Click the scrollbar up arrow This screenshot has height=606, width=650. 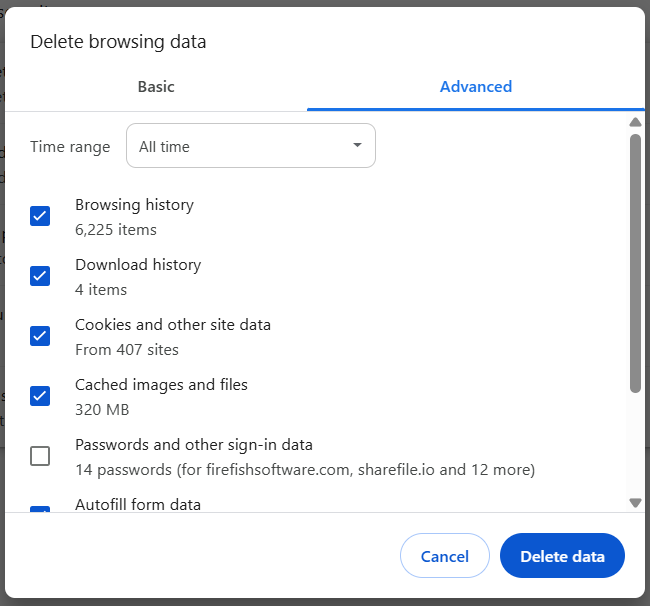coord(635,122)
